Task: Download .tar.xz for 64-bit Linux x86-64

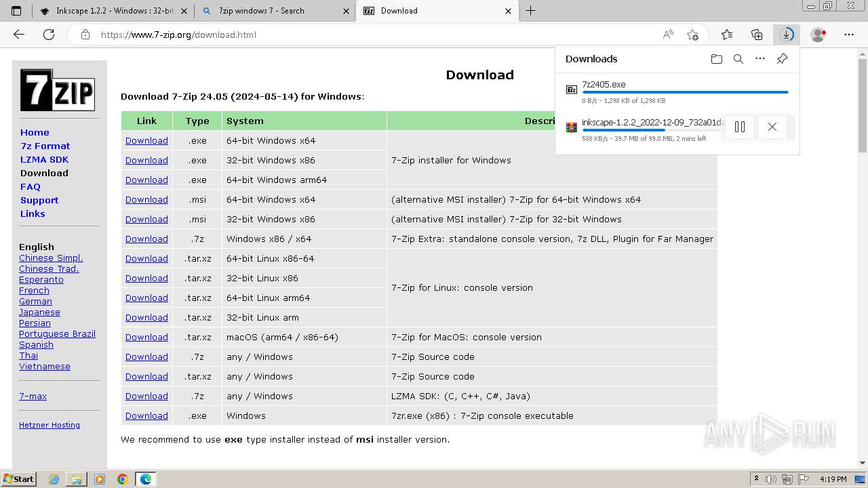Action: (x=146, y=258)
